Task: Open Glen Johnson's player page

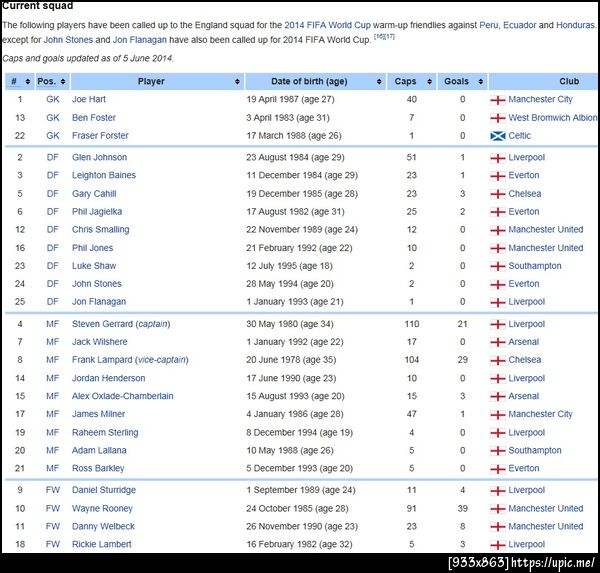Action: 99,157
